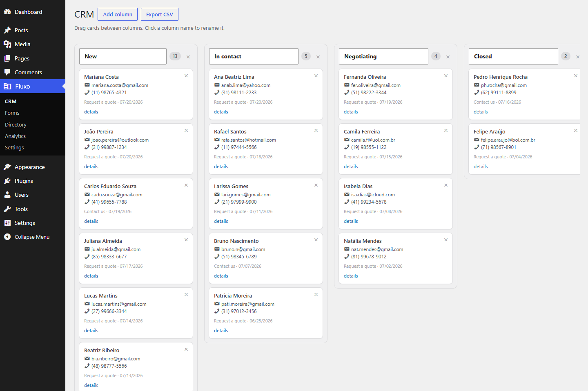
Task: Remove Natália Mendes' card
Action: tap(446, 240)
